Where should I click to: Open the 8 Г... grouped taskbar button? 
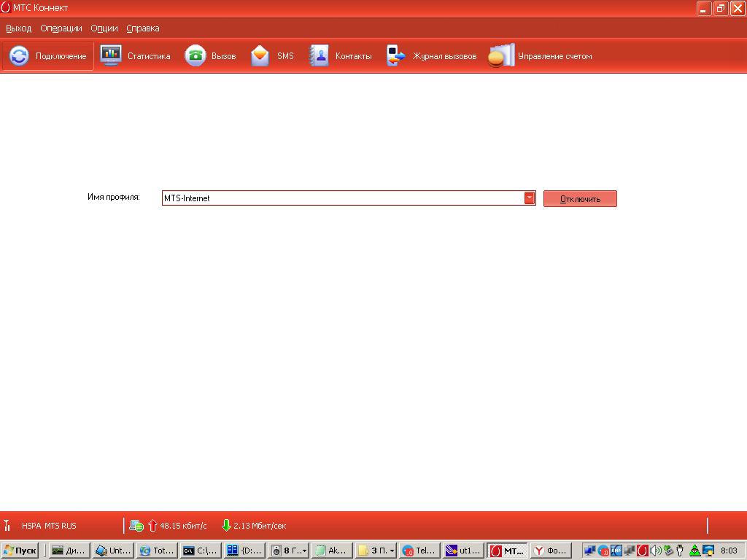288,551
